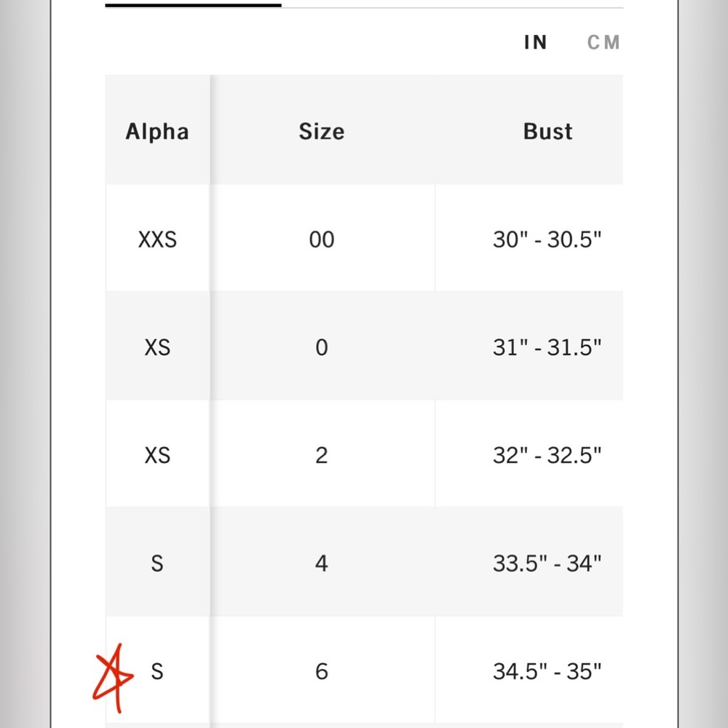Select the XXS alpha size cell
The image size is (728, 728).
click(157, 240)
